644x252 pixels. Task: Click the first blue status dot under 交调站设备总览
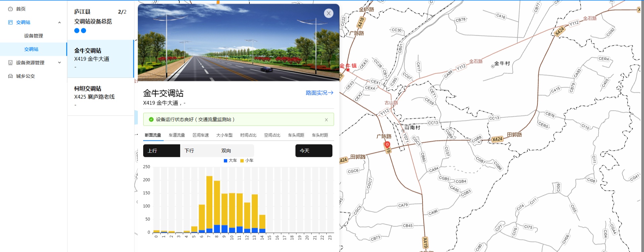click(77, 31)
